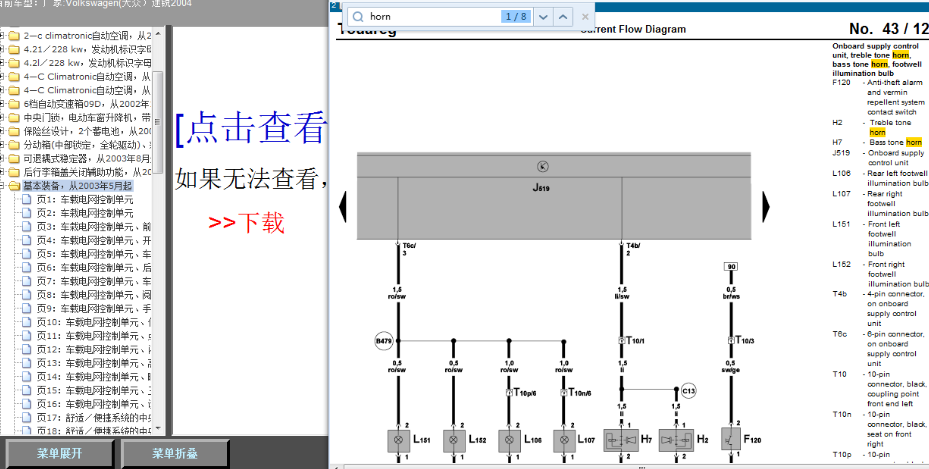Go to previous diagram page with left arrow
This screenshot has width=929, height=469.
(342, 207)
